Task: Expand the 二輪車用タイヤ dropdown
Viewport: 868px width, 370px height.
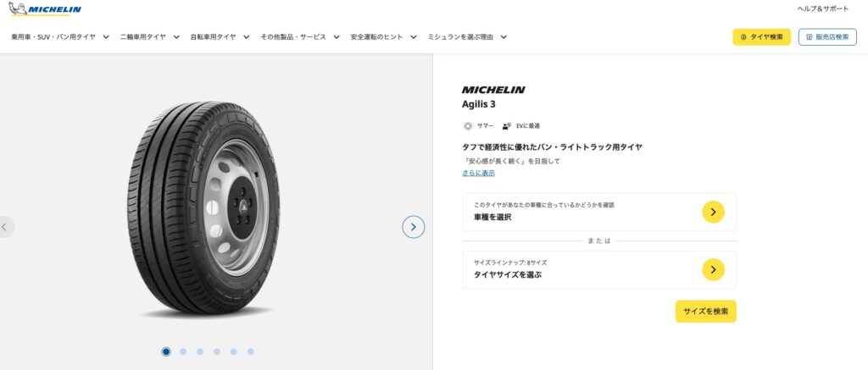Action: point(150,37)
